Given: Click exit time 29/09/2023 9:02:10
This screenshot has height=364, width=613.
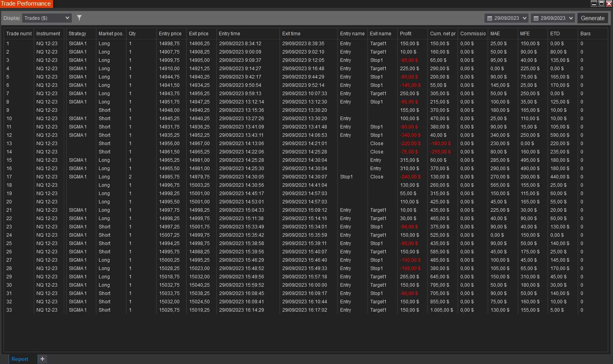Looking at the screenshot, I should click(303, 52).
